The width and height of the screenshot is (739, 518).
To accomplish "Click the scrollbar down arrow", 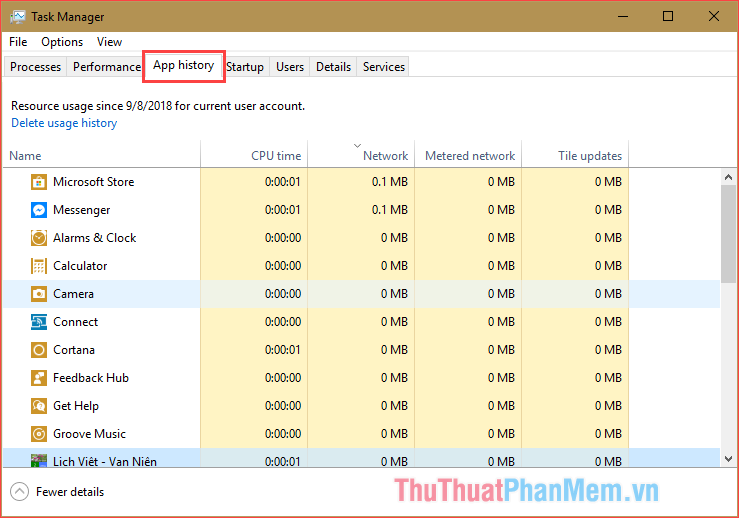I will coord(729,459).
